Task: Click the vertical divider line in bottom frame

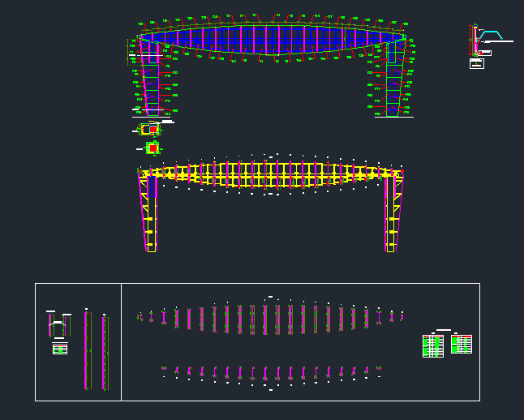Action: [121, 341]
